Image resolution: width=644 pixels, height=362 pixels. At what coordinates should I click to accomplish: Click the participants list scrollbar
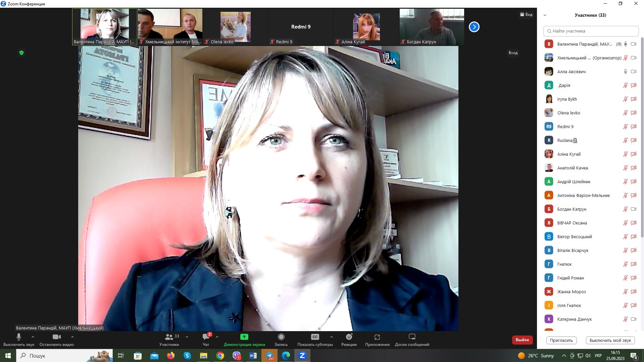tap(642, 138)
